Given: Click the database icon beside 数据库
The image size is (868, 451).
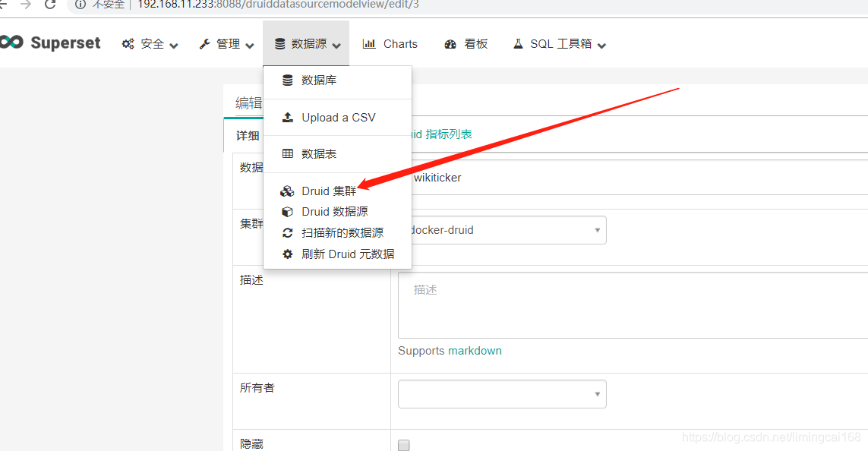Looking at the screenshot, I should pos(287,80).
